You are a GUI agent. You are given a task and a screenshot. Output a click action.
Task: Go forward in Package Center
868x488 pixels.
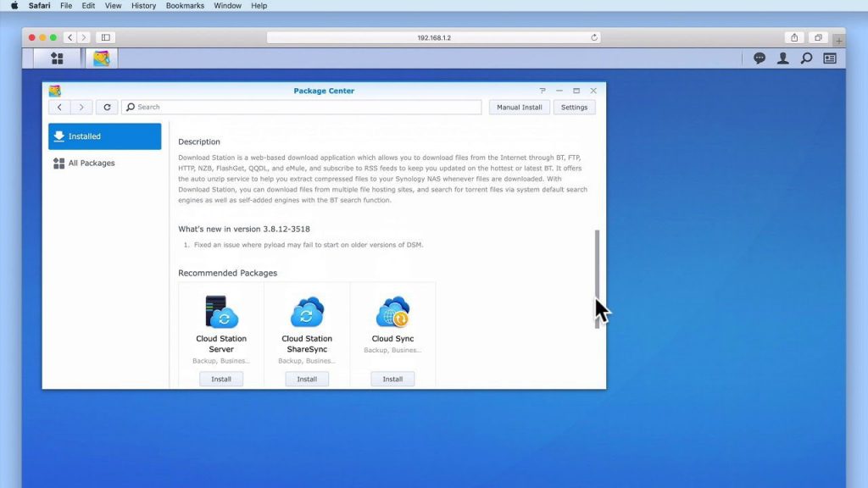pos(81,108)
